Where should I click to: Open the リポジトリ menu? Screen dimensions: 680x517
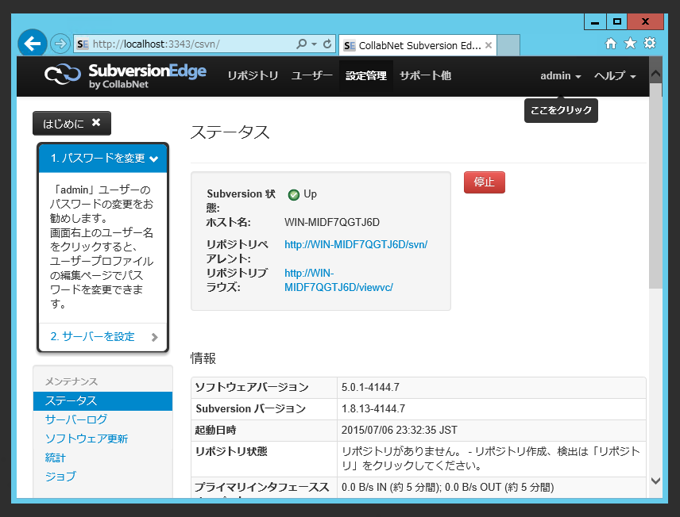[x=253, y=76]
